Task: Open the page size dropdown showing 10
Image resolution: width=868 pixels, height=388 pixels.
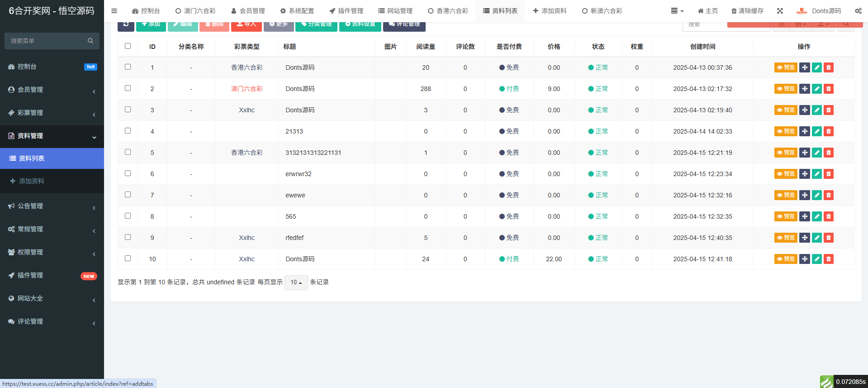Action: (x=296, y=283)
